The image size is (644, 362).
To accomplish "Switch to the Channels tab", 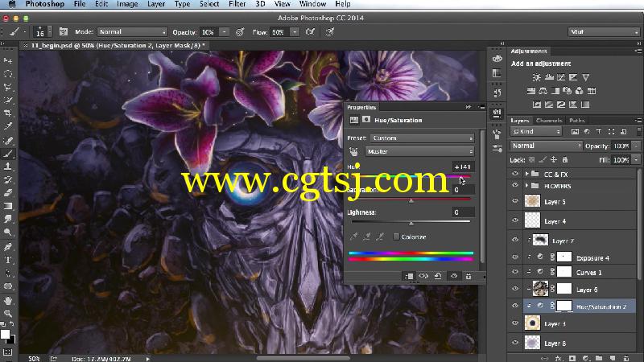I will (x=549, y=120).
